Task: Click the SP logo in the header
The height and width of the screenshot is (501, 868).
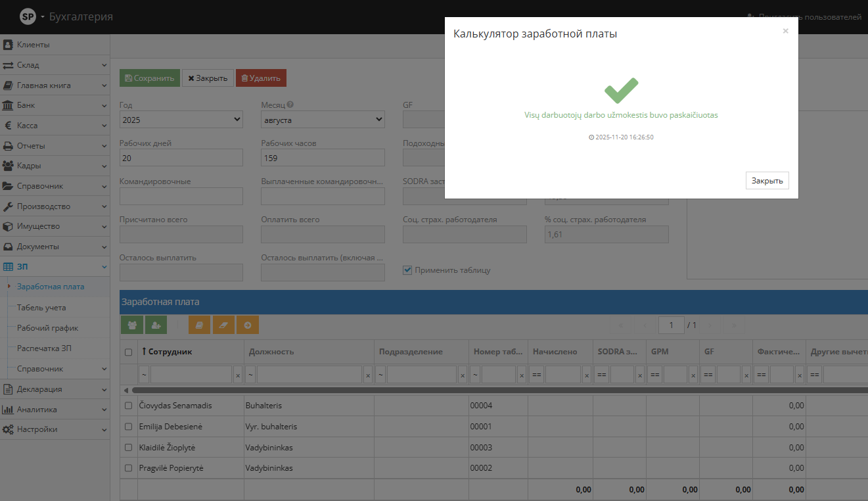Action: 28,16
